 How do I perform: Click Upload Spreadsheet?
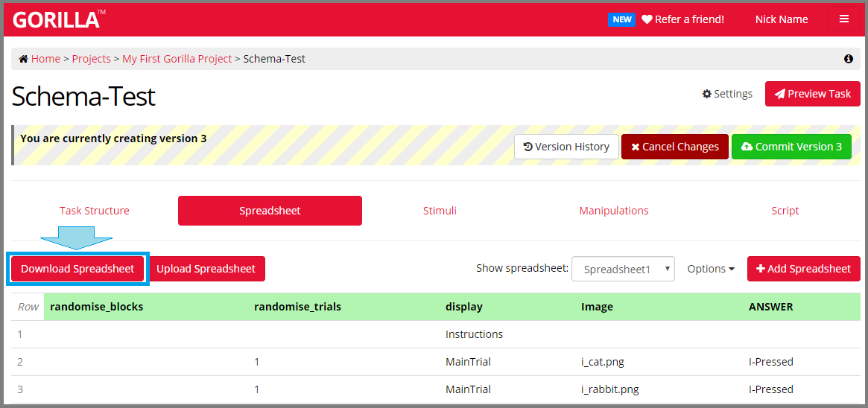click(206, 269)
